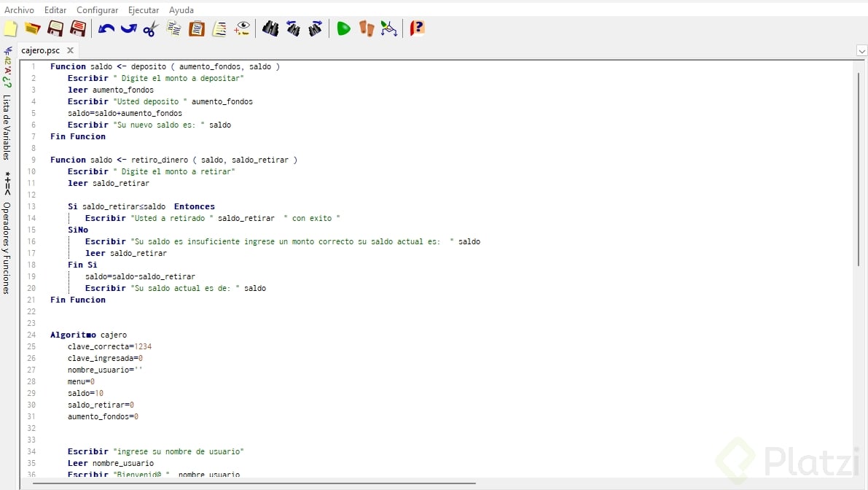Click the eye icon in the toolbar
The height and width of the screenshot is (490, 868).
click(242, 28)
